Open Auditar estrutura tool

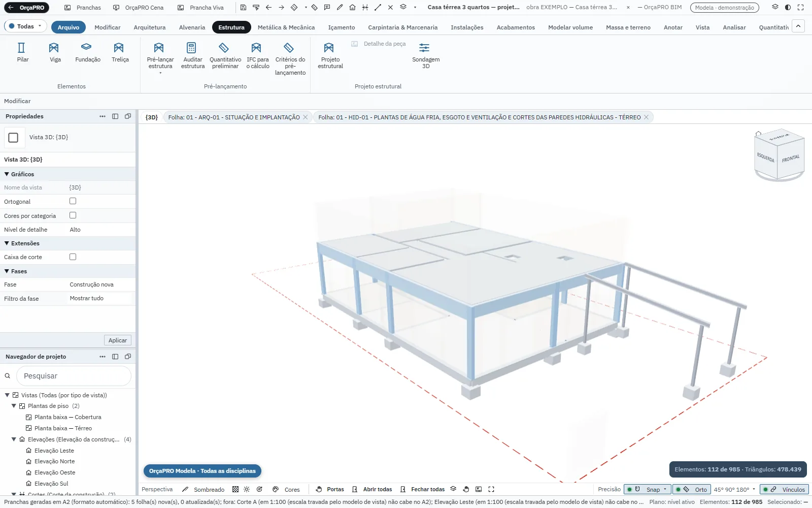192,55
